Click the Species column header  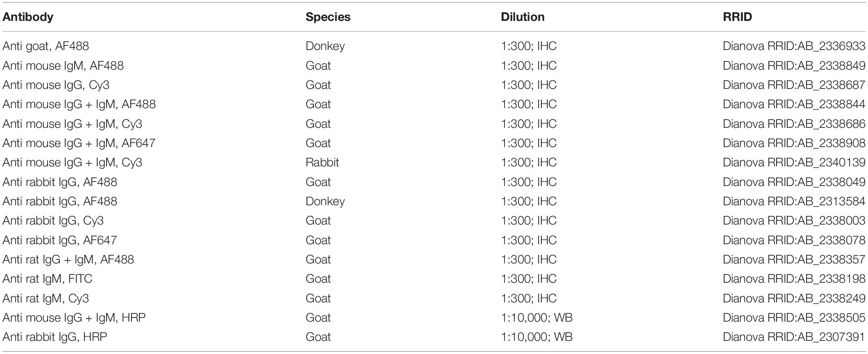328,17
